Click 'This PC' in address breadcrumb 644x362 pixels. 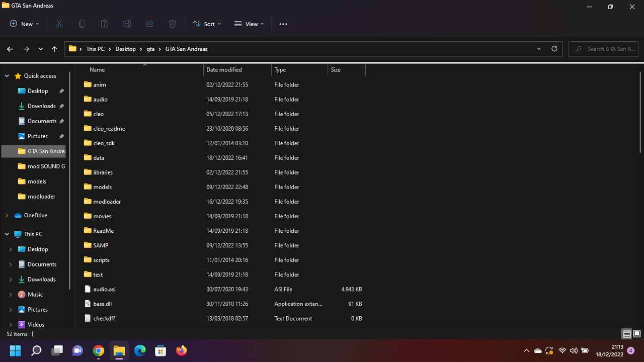[95, 49]
